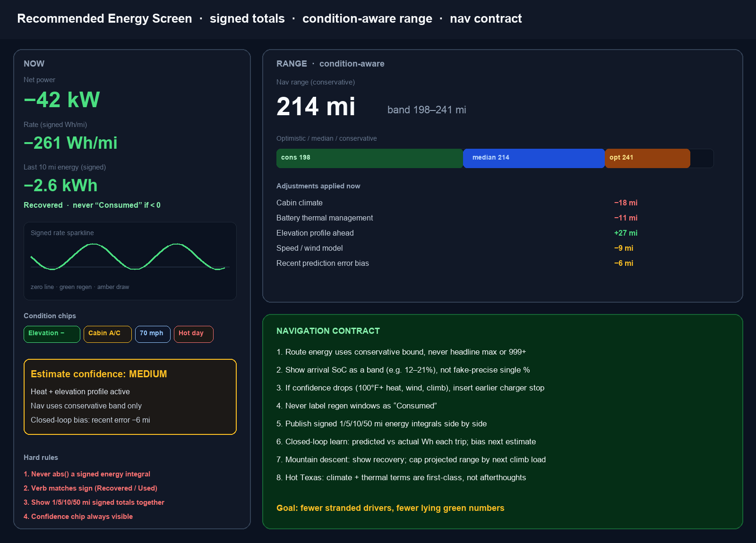The image size is (756, 543).
Task: Select the Elevation profile ahead row
Action: (457, 233)
